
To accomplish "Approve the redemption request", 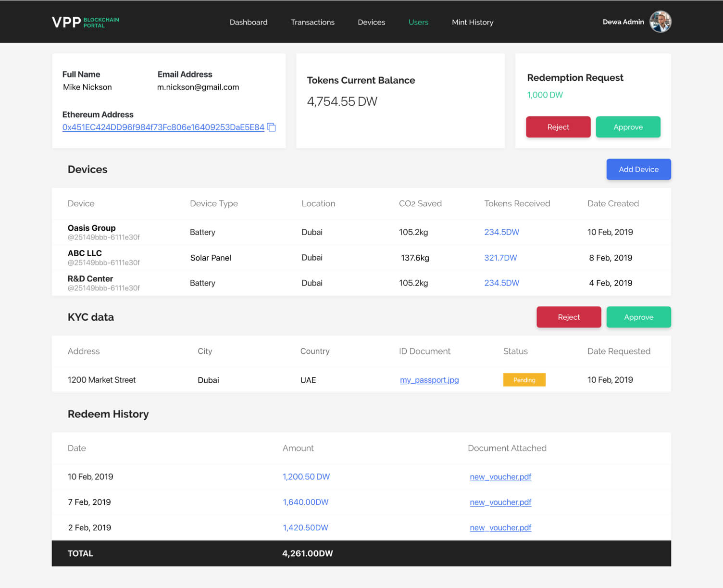I will 628,127.
